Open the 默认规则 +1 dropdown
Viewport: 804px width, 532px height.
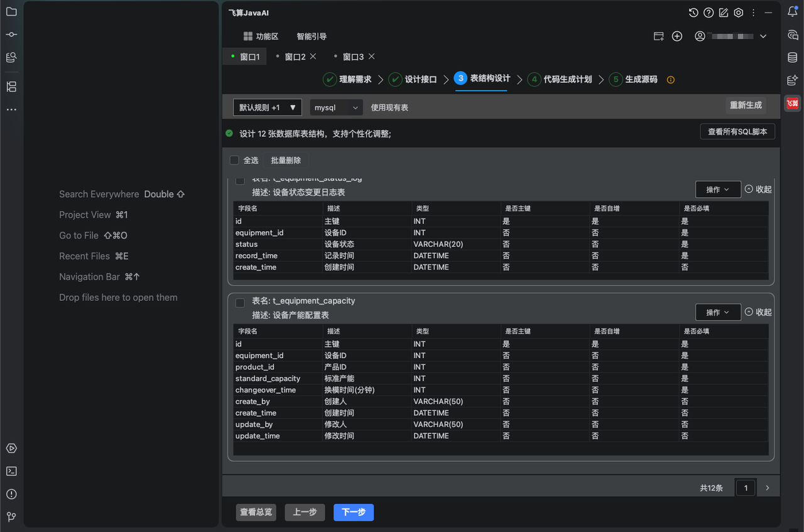pos(268,107)
